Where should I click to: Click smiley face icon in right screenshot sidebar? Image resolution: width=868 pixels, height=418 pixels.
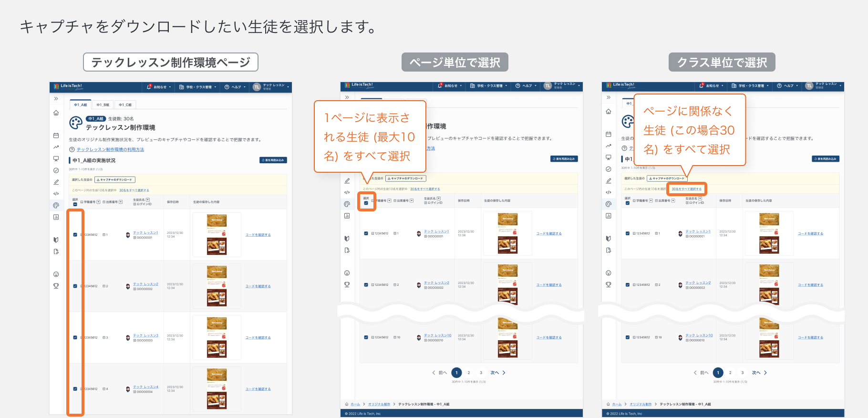[608, 273]
